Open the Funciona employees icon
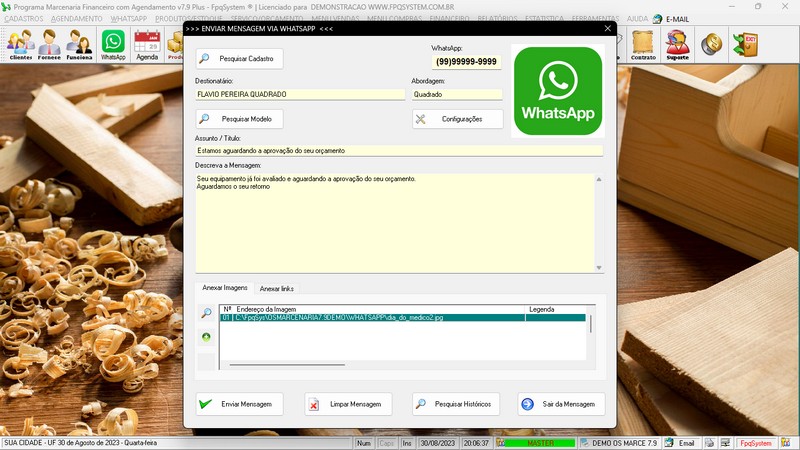 tap(79, 44)
